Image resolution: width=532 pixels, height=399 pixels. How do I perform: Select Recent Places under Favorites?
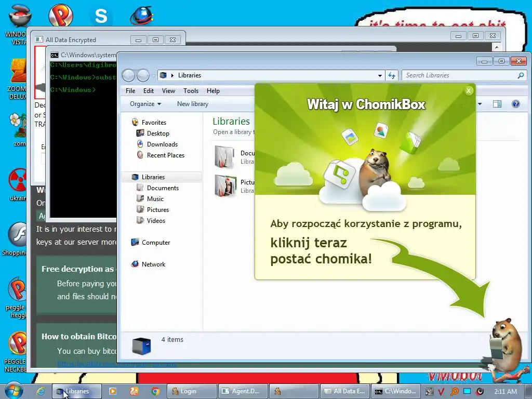pyautogui.click(x=166, y=155)
